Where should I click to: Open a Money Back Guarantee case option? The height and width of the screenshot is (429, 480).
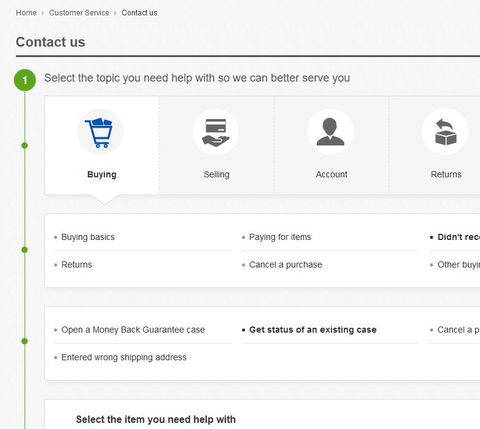click(133, 330)
